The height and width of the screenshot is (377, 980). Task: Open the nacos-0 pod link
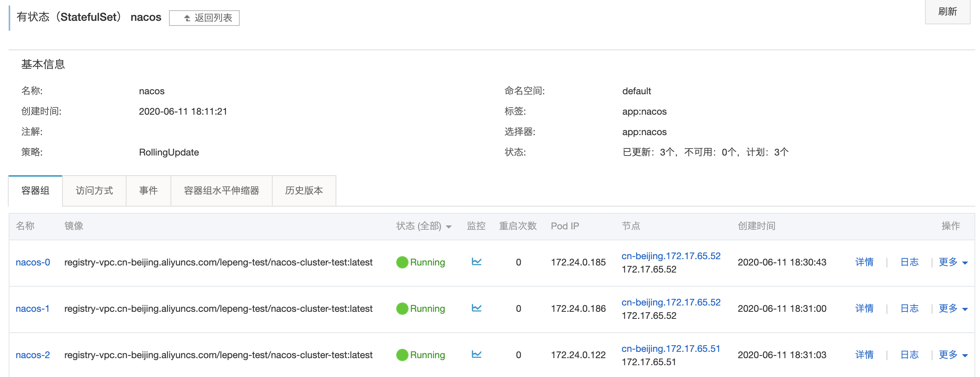click(33, 262)
